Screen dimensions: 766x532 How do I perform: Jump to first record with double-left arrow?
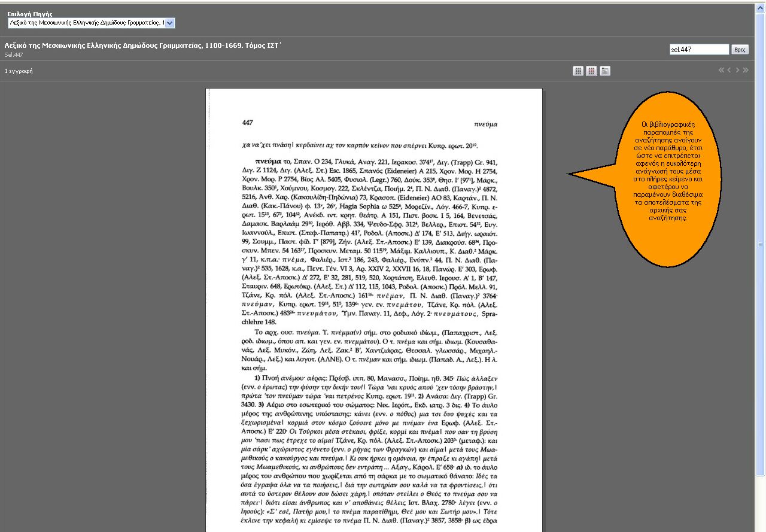click(722, 71)
